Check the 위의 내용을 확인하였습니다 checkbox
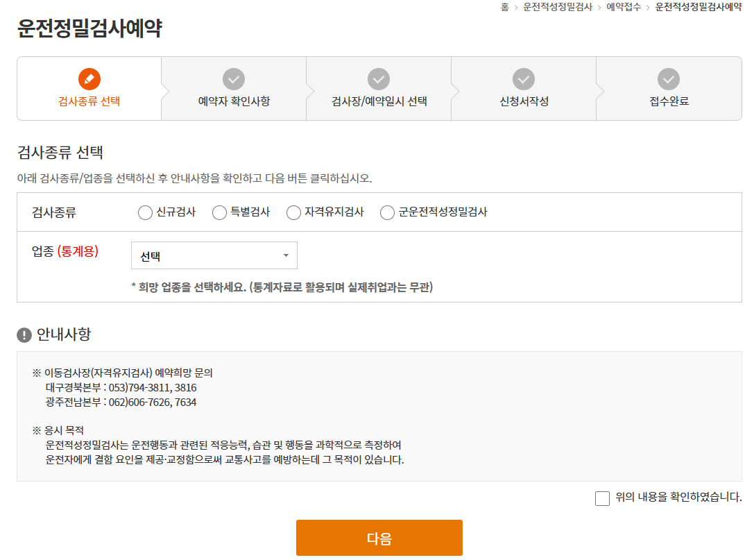Screen dimensions: 754x560 coord(602,498)
